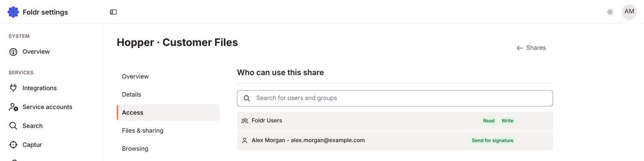Select the Alex Morgan access row
644x161 pixels.
[x=395, y=140]
